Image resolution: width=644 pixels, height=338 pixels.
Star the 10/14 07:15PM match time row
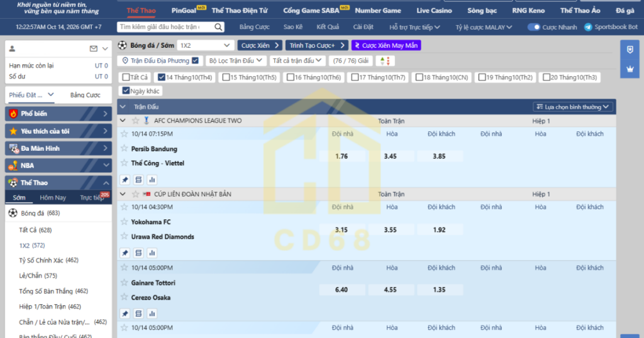(125, 134)
